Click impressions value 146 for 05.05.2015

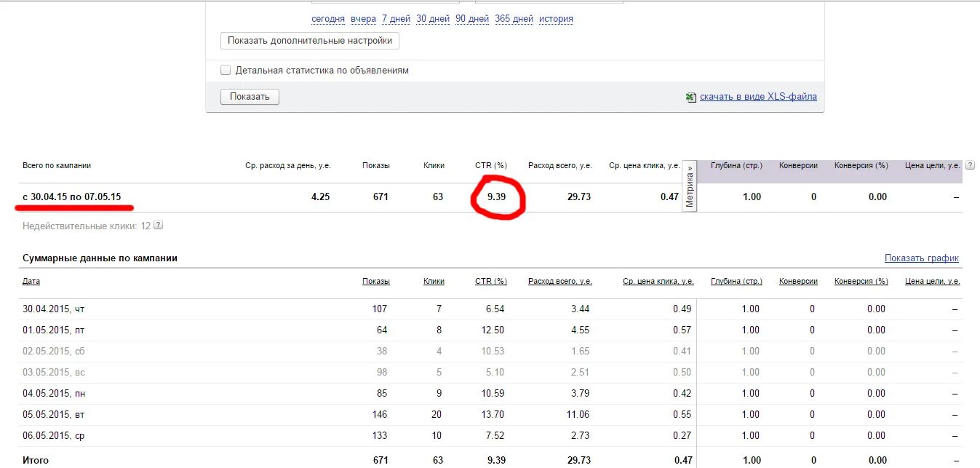[378, 414]
